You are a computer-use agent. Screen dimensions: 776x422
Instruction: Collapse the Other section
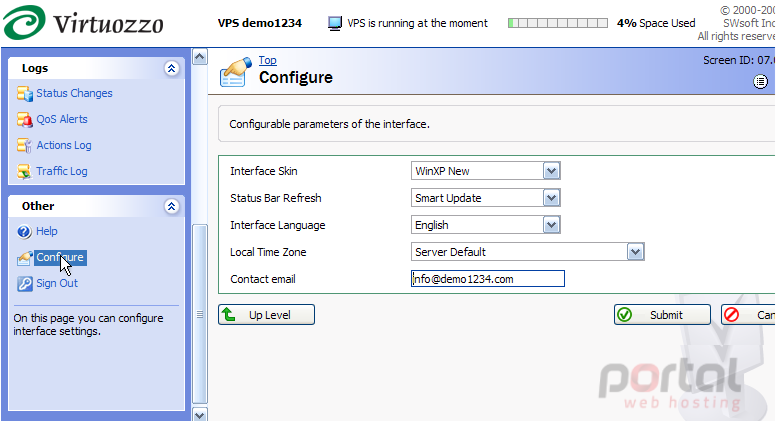point(171,206)
